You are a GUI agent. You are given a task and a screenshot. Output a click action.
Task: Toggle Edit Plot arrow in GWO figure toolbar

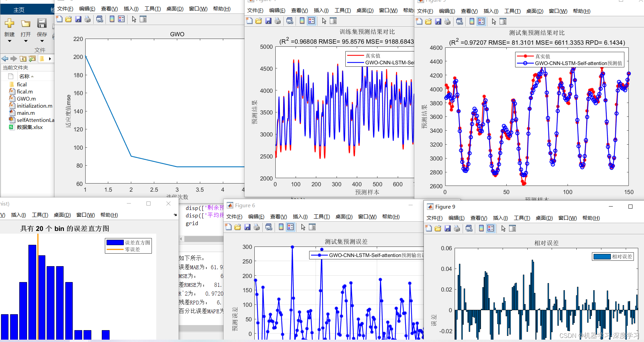point(134,19)
